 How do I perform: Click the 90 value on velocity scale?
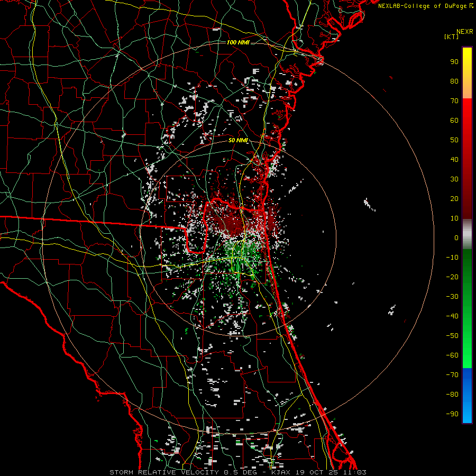(454, 62)
